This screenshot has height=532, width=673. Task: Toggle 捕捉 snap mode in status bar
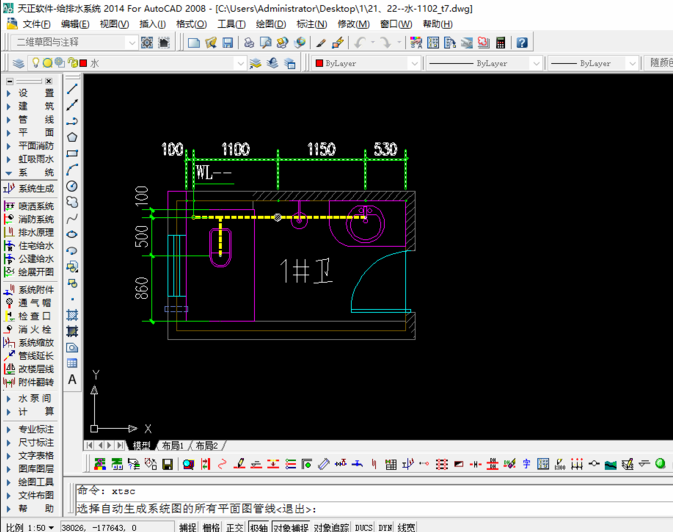[x=188, y=527]
